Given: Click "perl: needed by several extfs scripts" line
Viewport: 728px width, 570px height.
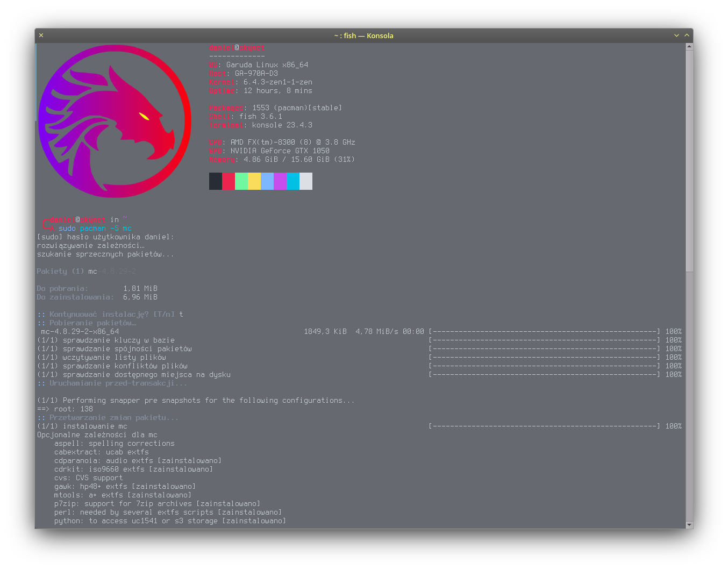Looking at the screenshot, I should (x=168, y=512).
